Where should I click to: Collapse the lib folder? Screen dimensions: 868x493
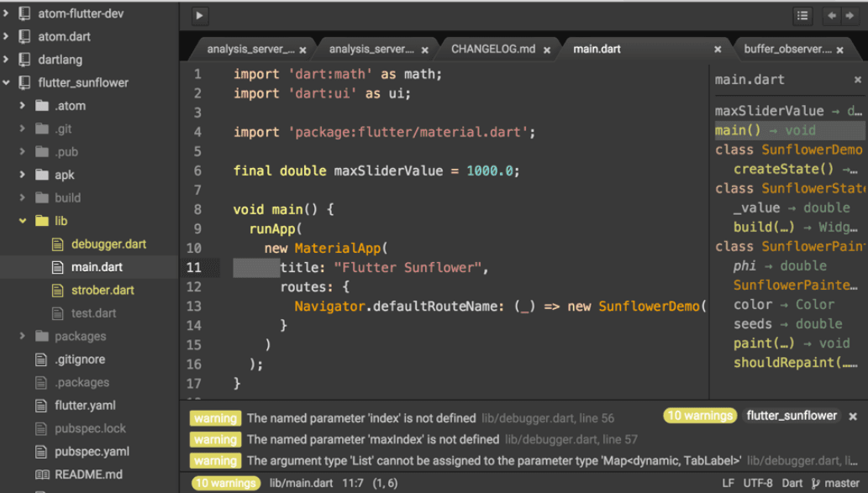(x=22, y=221)
